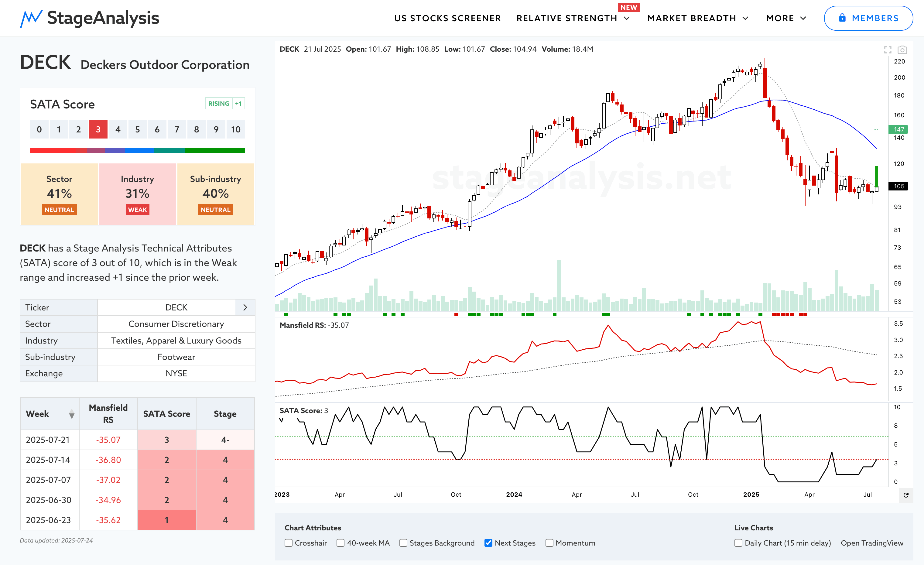This screenshot has height=565, width=924.
Task: Click the chart camera snapshot icon
Action: pyautogui.click(x=902, y=50)
